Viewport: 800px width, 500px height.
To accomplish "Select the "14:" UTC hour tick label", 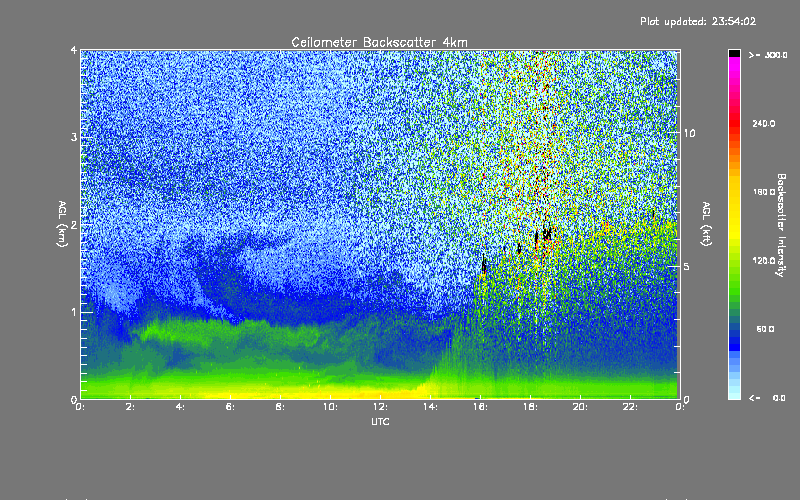I will click(x=430, y=407).
